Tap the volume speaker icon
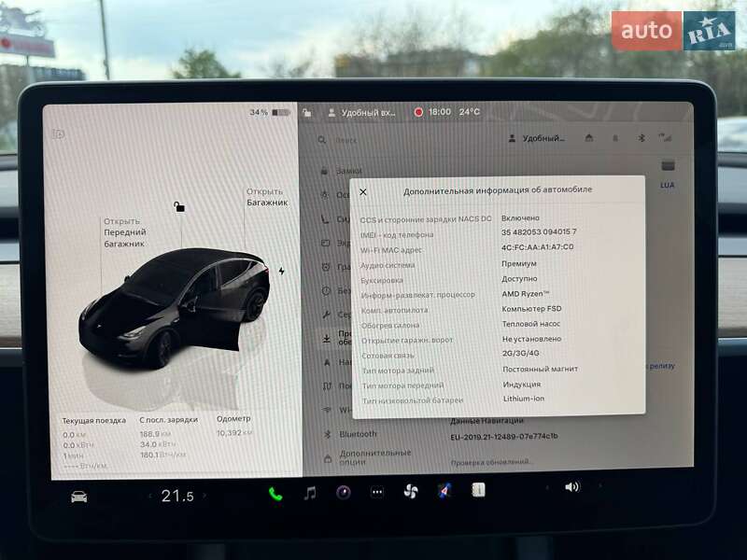 pyautogui.click(x=571, y=486)
